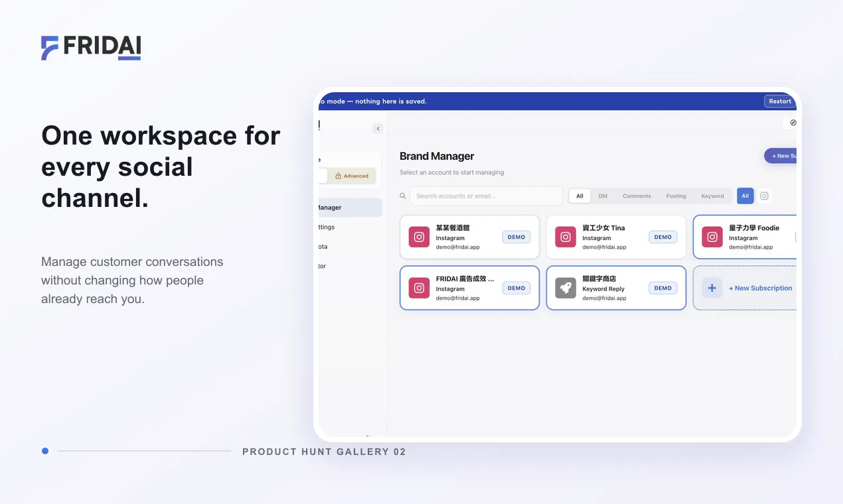Click the search magnifier icon
This screenshot has width=843, height=504.
[x=403, y=196]
